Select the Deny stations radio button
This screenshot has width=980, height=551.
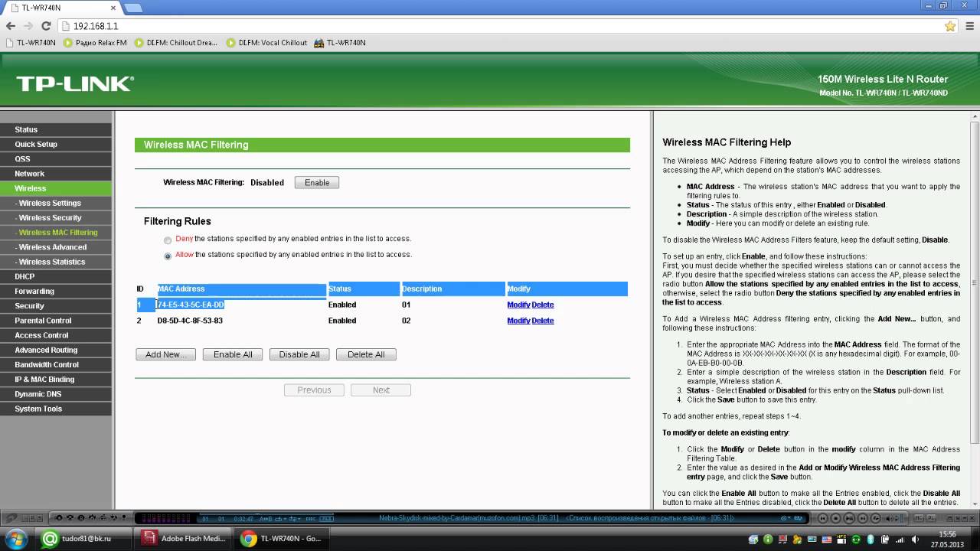168,240
